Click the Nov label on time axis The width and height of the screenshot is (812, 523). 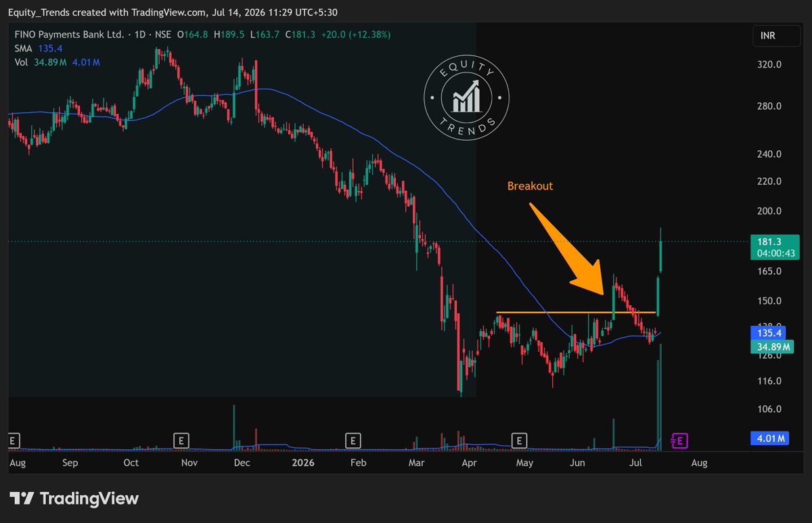[x=189, y=463]
